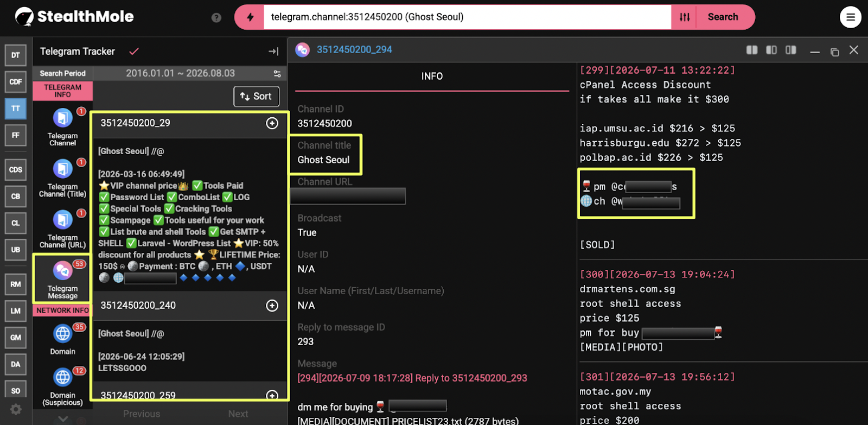Open the StealthMole help question icon
868x425 pixels.
pos(216,17)
